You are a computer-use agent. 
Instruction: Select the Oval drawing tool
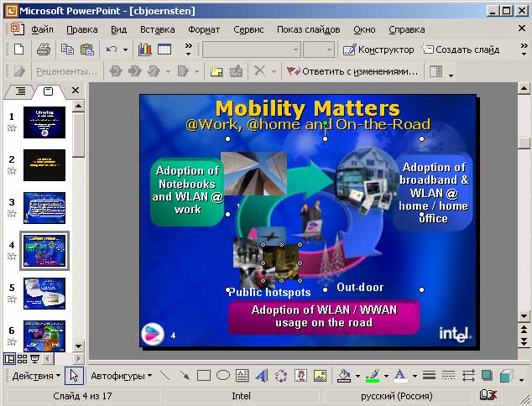click(222, 376)
